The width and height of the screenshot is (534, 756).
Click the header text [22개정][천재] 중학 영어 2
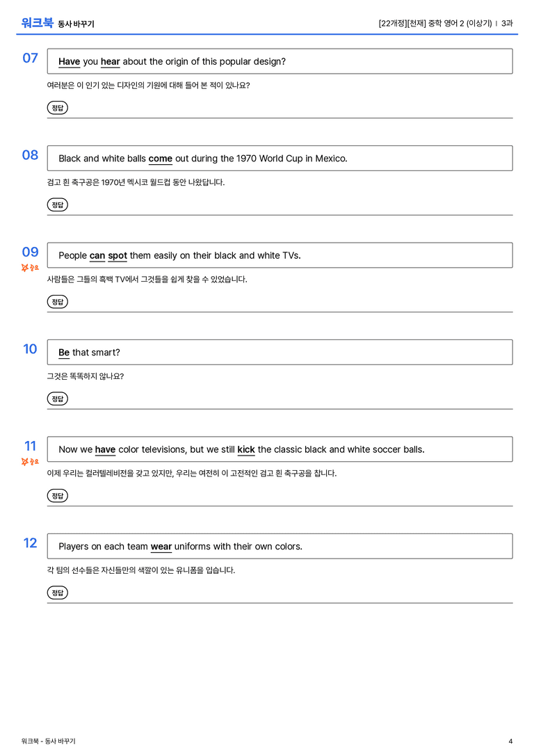(x=421, y=23)
